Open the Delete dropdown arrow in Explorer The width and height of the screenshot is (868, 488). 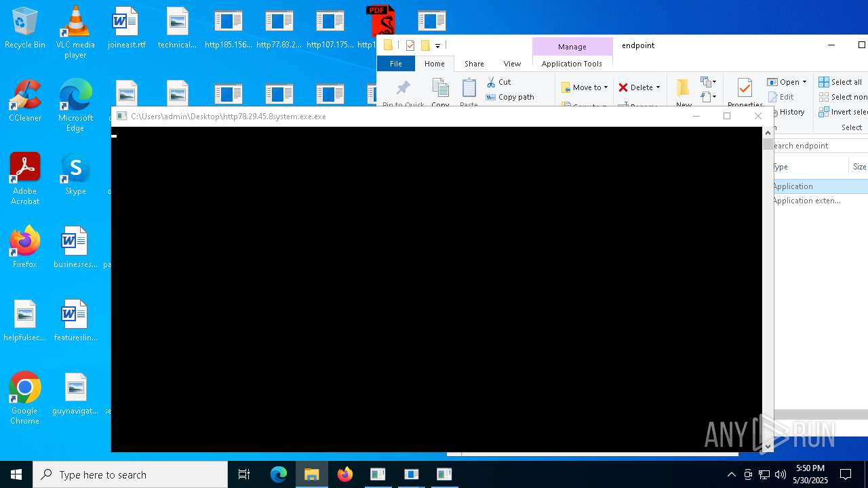click(658, 87)
